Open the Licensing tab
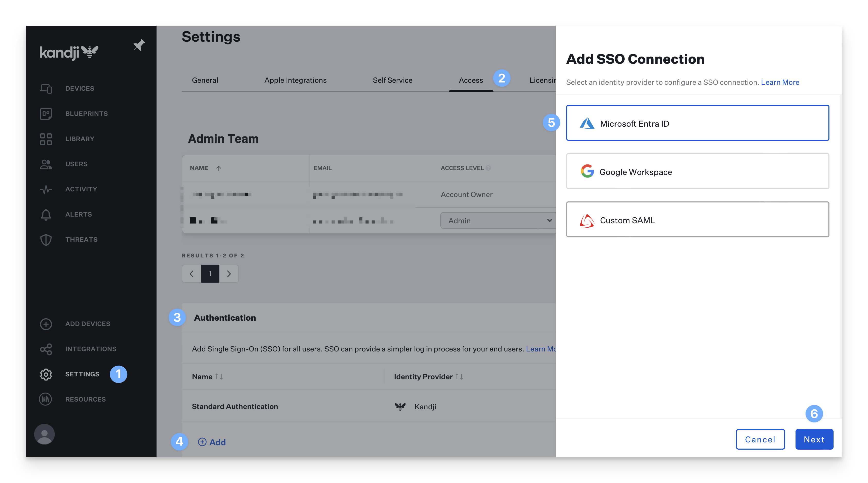Screen dimensions: 868x483 [543, 80]
